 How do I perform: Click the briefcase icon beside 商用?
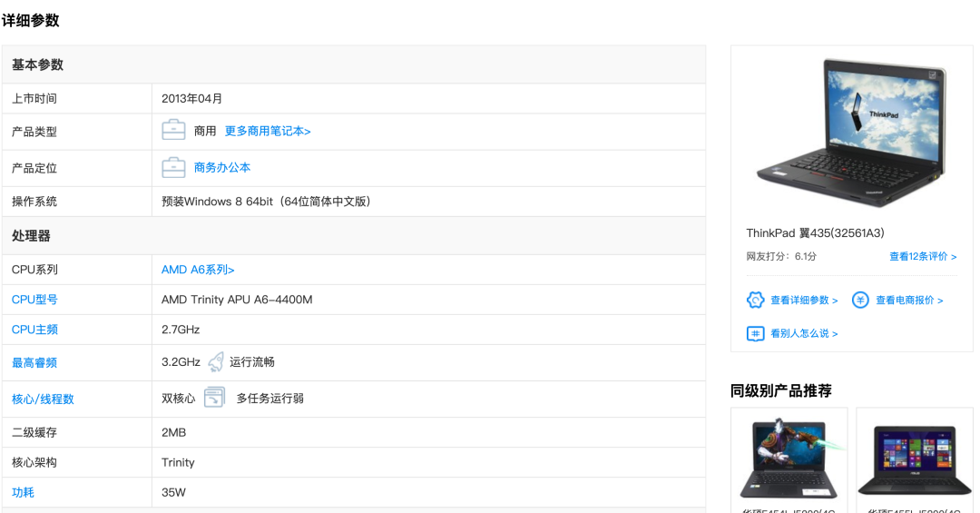coord(173,130)
